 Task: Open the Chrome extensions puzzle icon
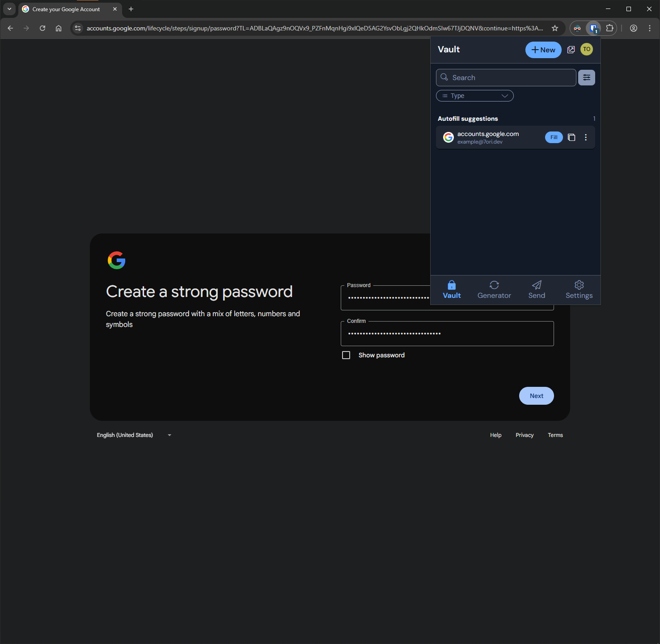pyautogui.click(x=609, y=28)
